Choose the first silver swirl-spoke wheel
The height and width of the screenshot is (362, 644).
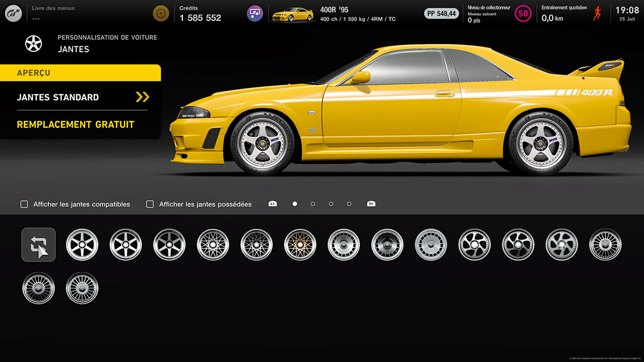tap(474, 245)
